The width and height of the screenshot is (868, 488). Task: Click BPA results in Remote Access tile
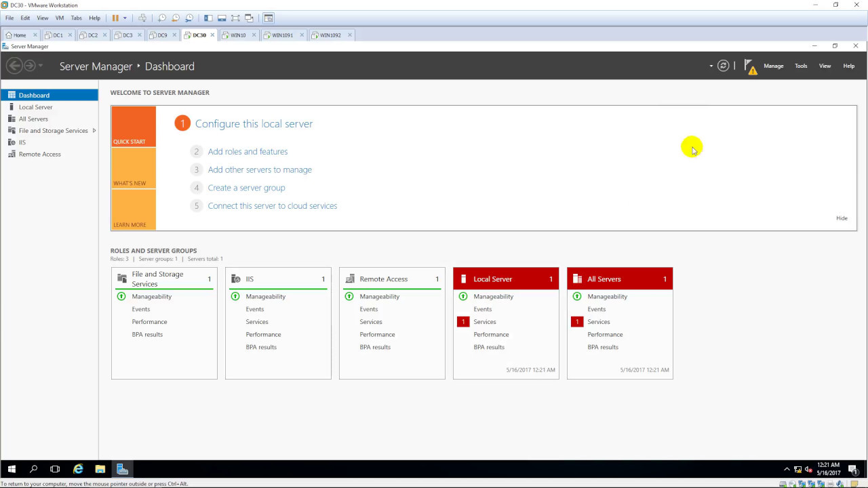pyautogui.click(x=375, y=347)
